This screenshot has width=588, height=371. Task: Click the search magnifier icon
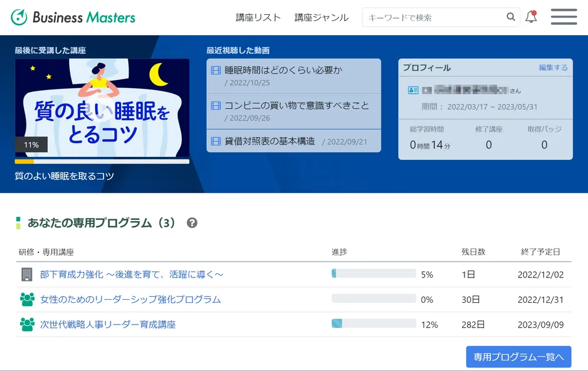(x=510, y=17)
